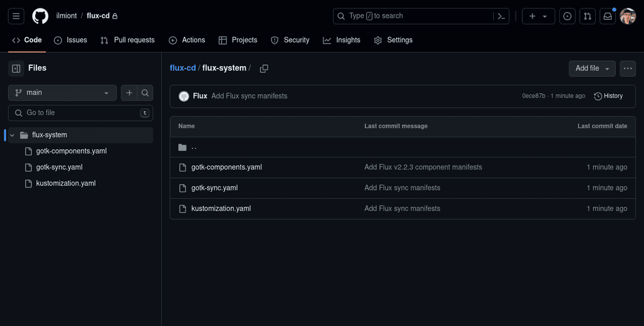
Task: Click the Go to file input
Action: click(80, 113)
